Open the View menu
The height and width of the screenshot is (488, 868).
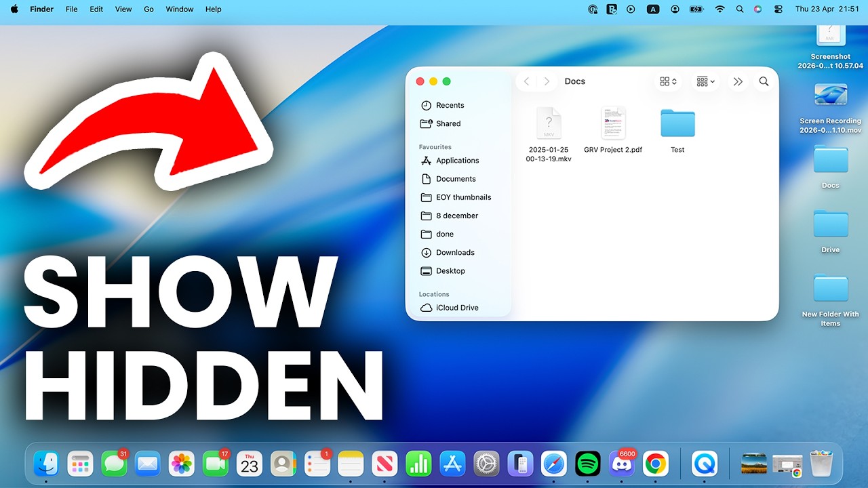123,9
